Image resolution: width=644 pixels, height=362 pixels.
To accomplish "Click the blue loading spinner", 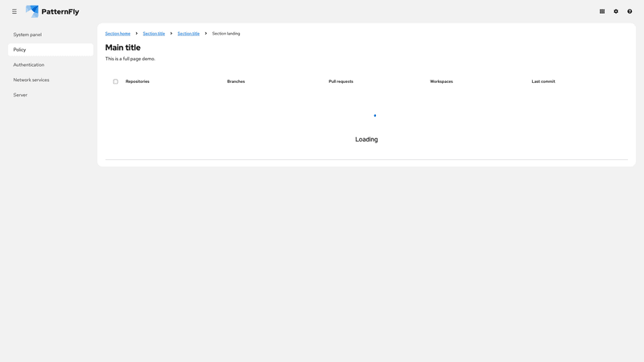I will [x=374, y=116].
